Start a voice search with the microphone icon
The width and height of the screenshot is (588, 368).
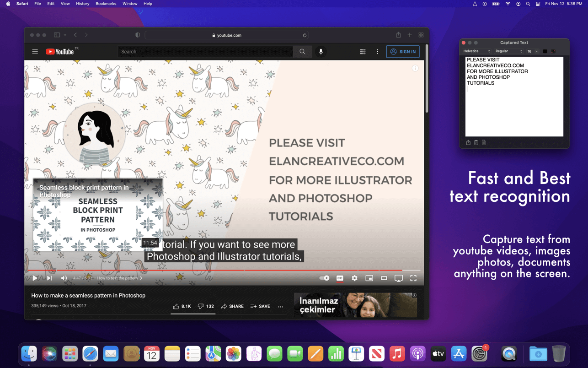click(x=321, y=51)
